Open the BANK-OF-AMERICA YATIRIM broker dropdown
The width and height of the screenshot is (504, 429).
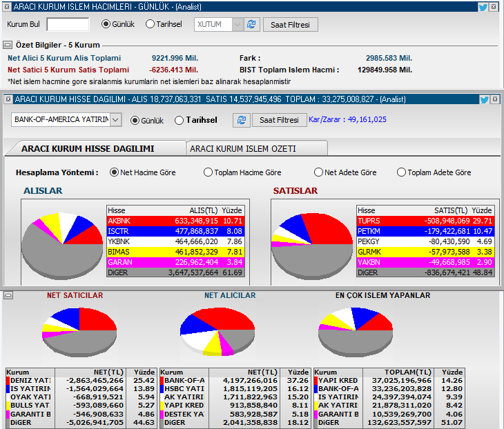(x=116, y=120)
